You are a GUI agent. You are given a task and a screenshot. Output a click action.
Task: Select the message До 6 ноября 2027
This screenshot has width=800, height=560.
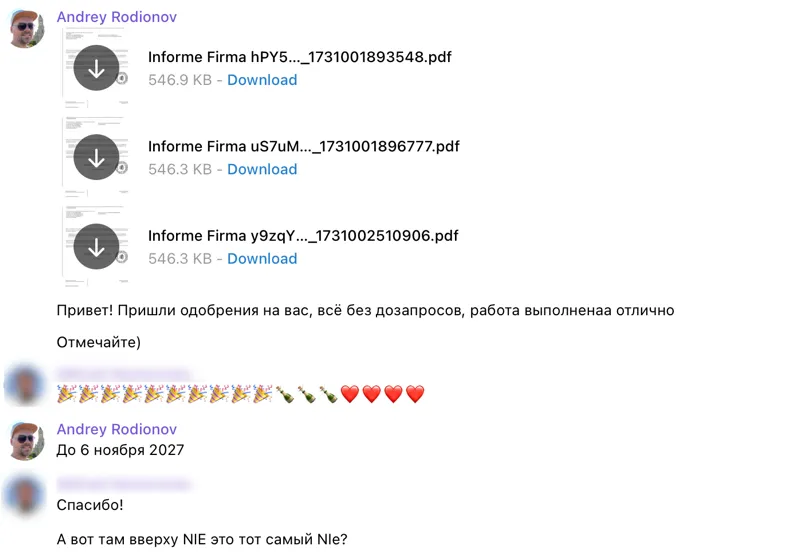click(x=120, y=450)
